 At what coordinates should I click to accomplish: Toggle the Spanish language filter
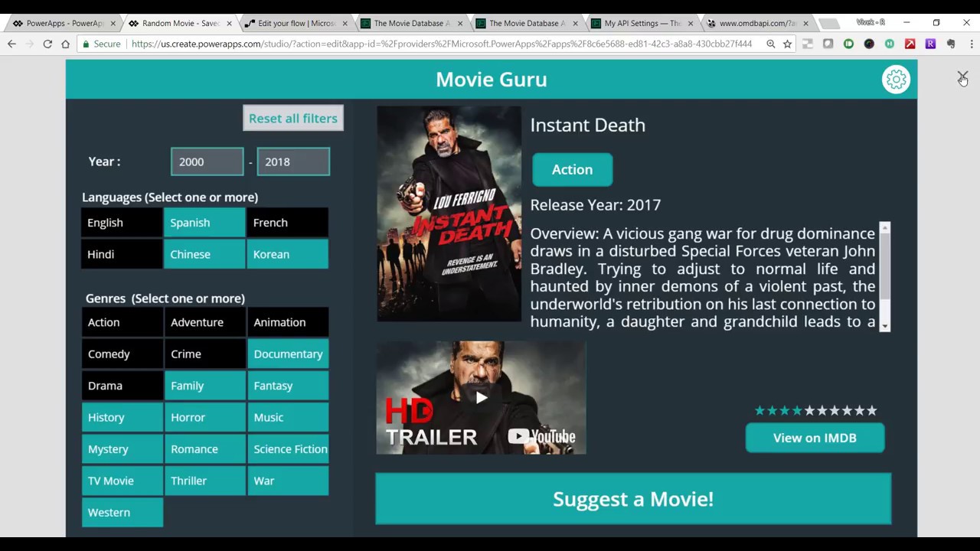click(204, 223)
